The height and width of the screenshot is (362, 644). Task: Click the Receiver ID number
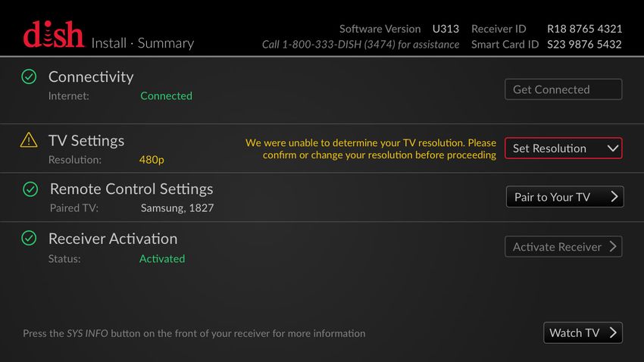point(584,29)
